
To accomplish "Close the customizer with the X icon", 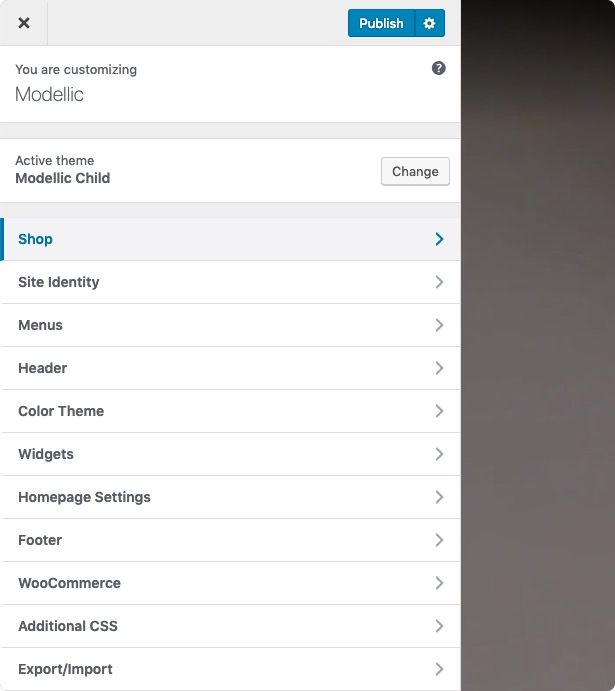I will coord(24,22).
